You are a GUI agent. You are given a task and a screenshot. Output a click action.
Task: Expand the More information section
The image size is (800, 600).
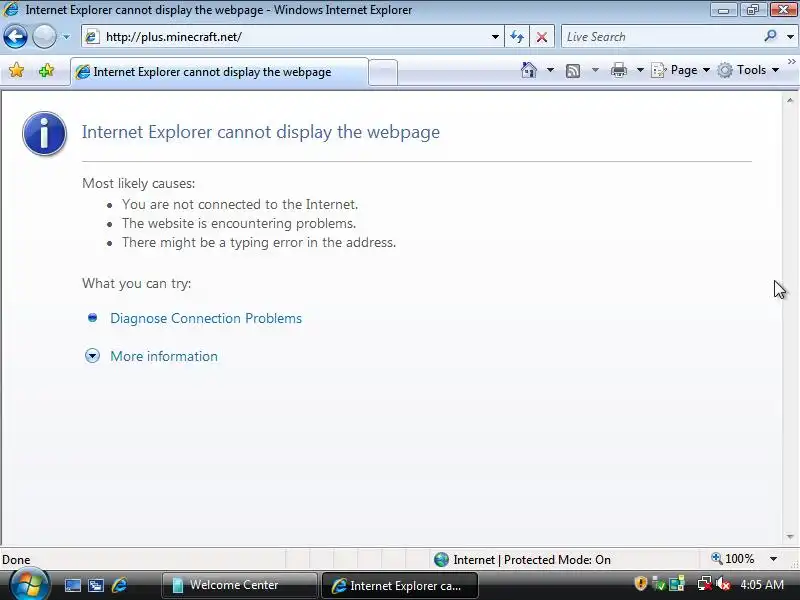coord(164,356)
